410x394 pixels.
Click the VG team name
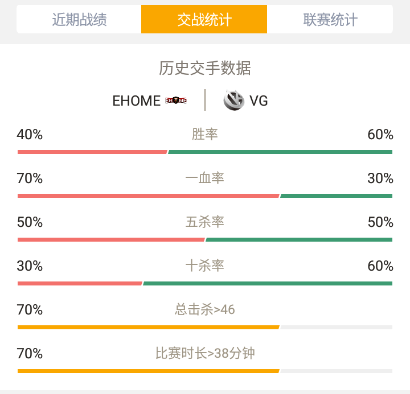259,101
